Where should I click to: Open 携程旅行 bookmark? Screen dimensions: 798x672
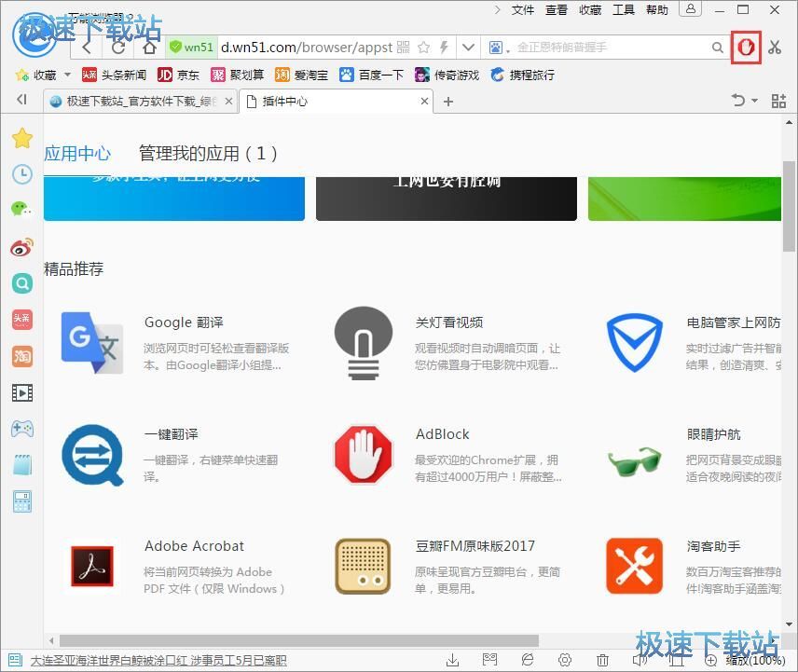coord(523,75)
